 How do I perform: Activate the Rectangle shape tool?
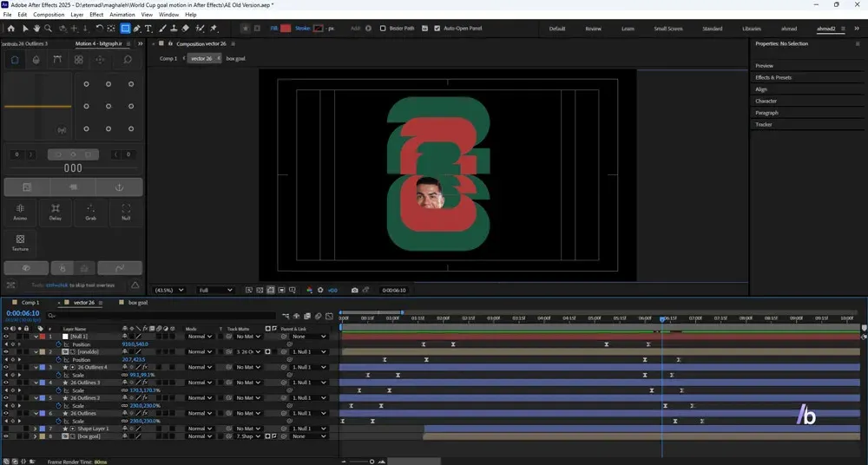click(x=126, y=29)
